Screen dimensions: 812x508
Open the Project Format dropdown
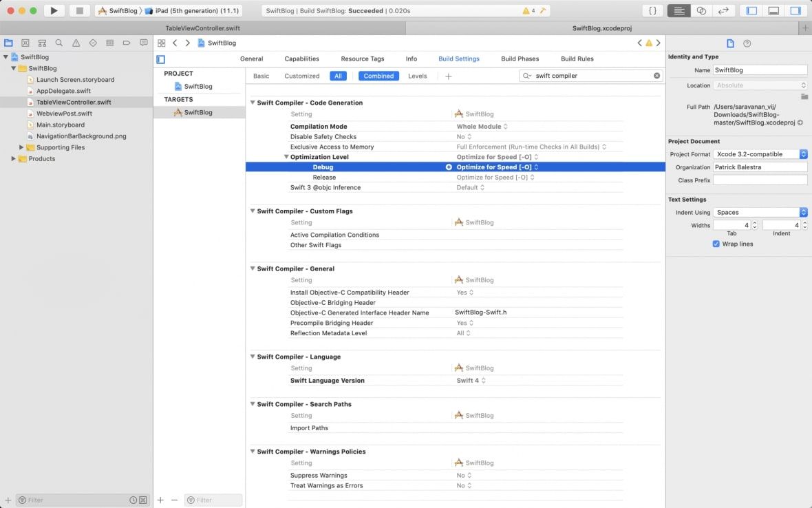click(x=760, y=154)
